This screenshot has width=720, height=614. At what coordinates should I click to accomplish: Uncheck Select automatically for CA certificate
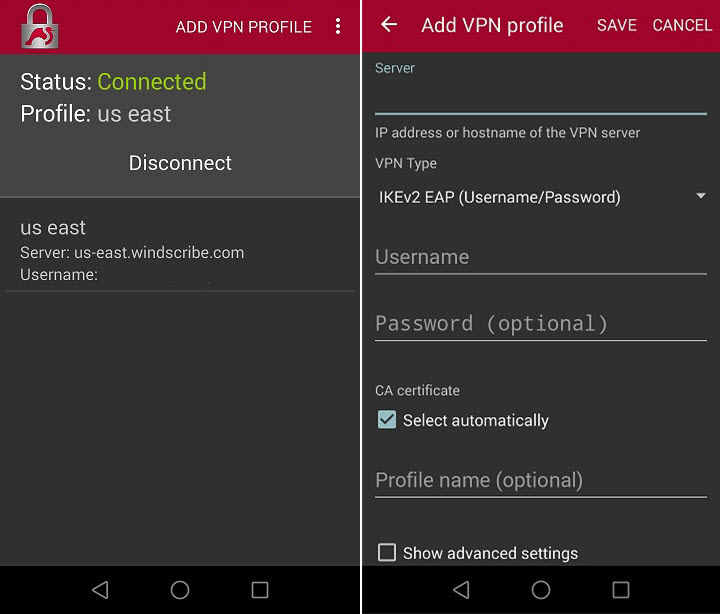click(x=387, y=420)
